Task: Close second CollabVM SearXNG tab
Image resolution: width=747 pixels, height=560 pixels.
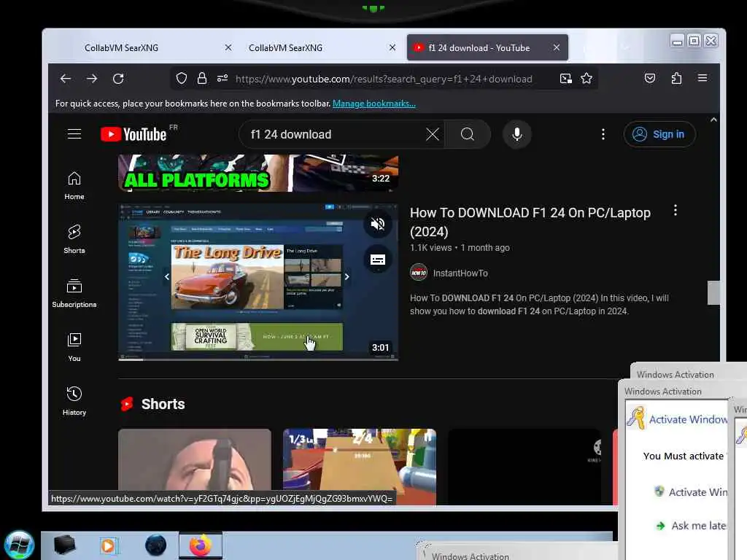Action: [392, 47]
